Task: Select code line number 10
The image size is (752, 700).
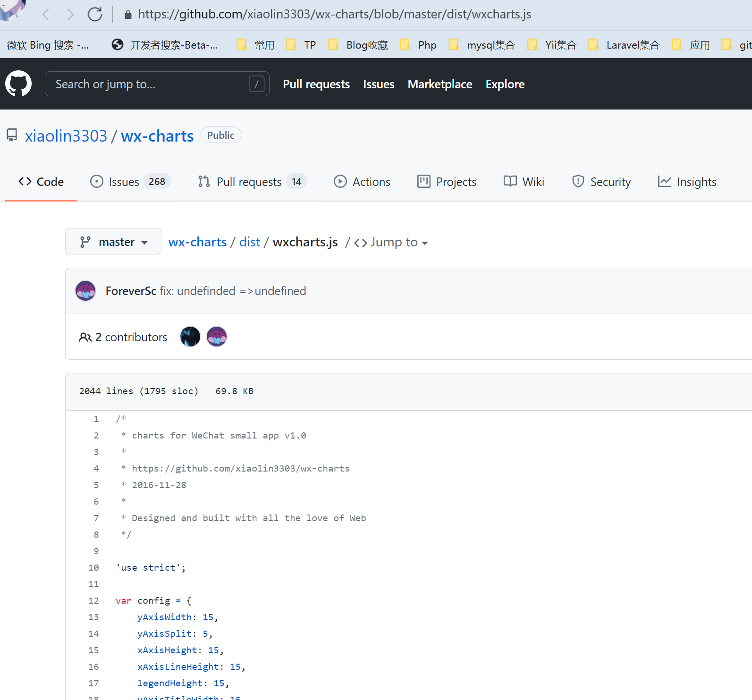Action: [x=93, y=568]
